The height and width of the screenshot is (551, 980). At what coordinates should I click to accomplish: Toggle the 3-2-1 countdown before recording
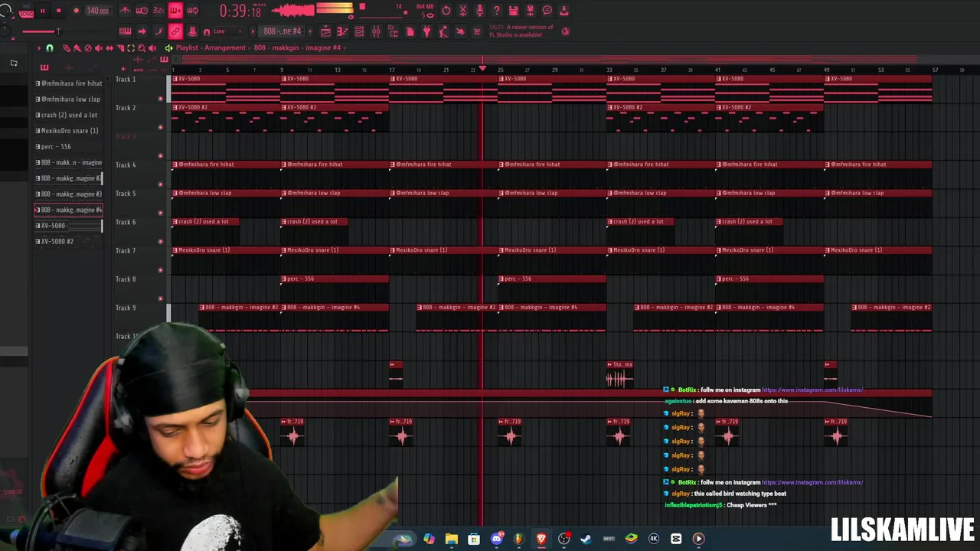point(158,11)
